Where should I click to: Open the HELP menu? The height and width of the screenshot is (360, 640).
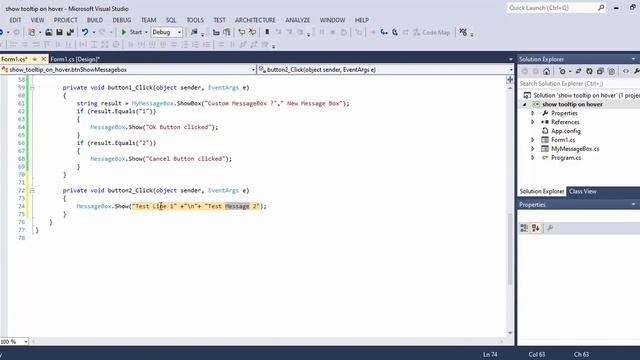[362, 20]
